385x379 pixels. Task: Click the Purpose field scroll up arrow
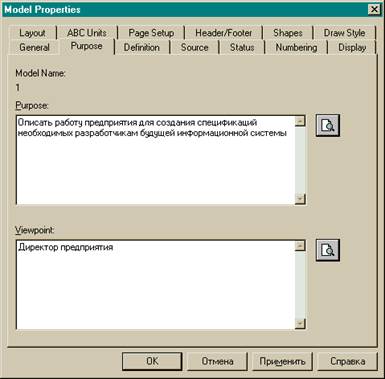(300, 121)
